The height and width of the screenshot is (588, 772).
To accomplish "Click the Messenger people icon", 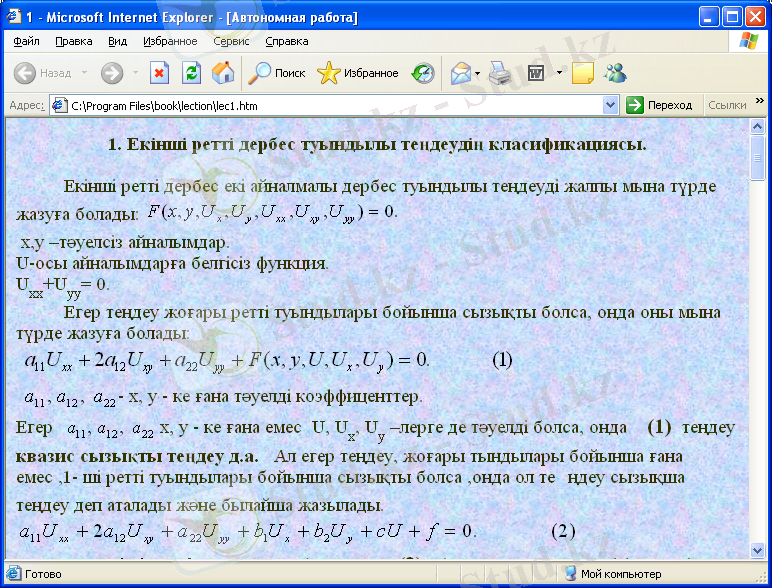I will (x=615, y=73).
